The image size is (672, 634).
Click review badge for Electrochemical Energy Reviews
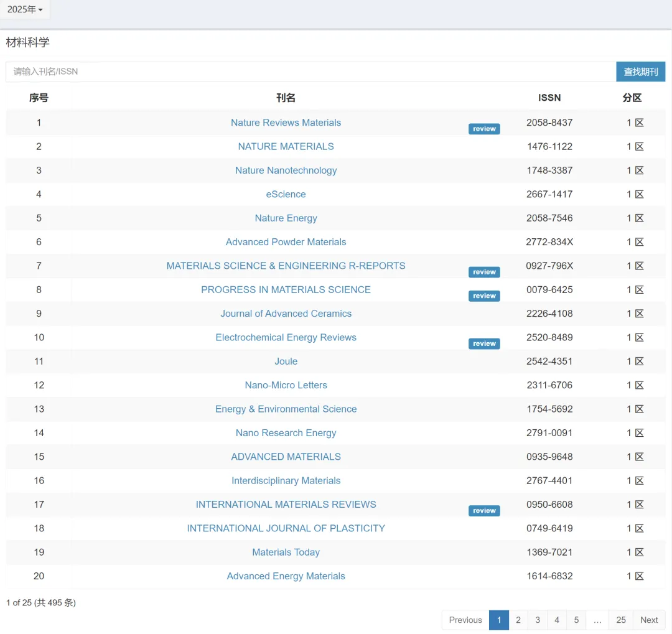tap(484, 343)
